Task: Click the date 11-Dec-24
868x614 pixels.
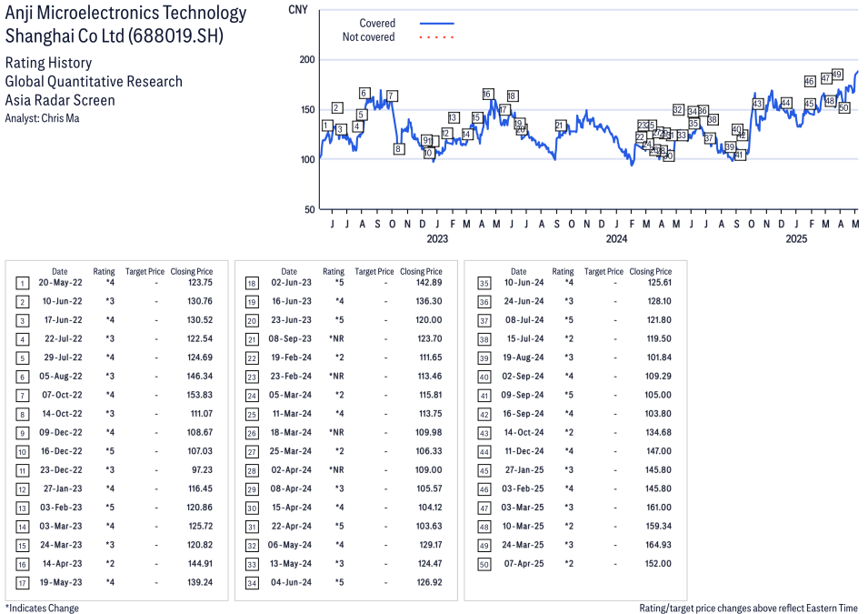Action: (x=524, y=451)
